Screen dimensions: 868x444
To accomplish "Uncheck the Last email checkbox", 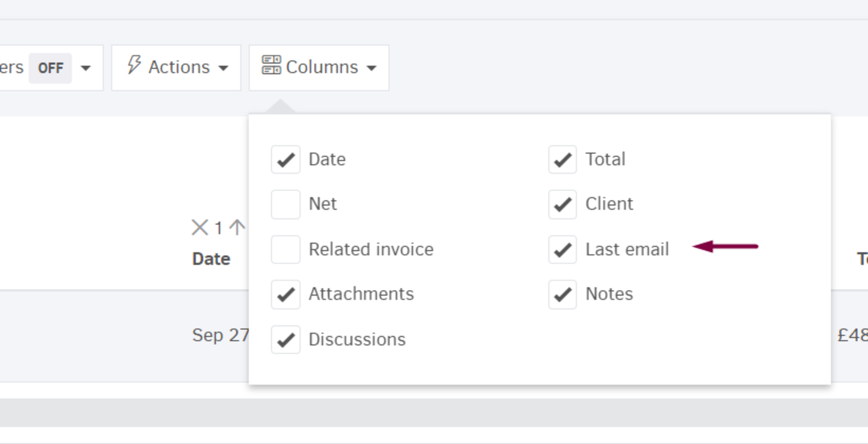I will click(x=562, y=249).
